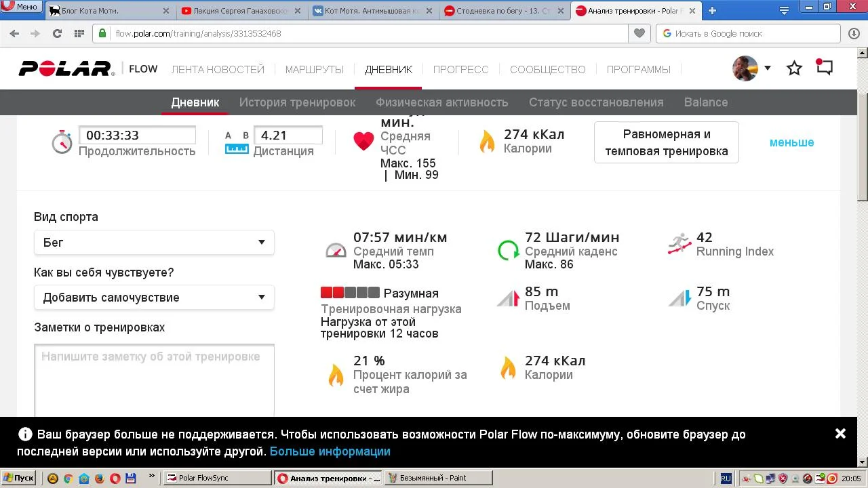Open the Вид спорта dropdown showing Бег
Screen dimensions: 868x488
pos(154,243)
